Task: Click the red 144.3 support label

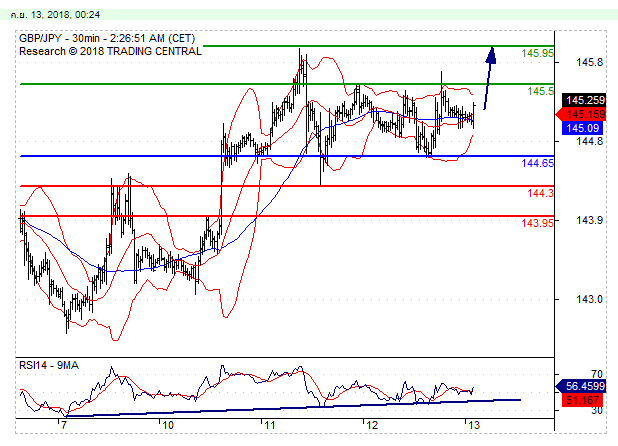Action: (x=540, y=193)
